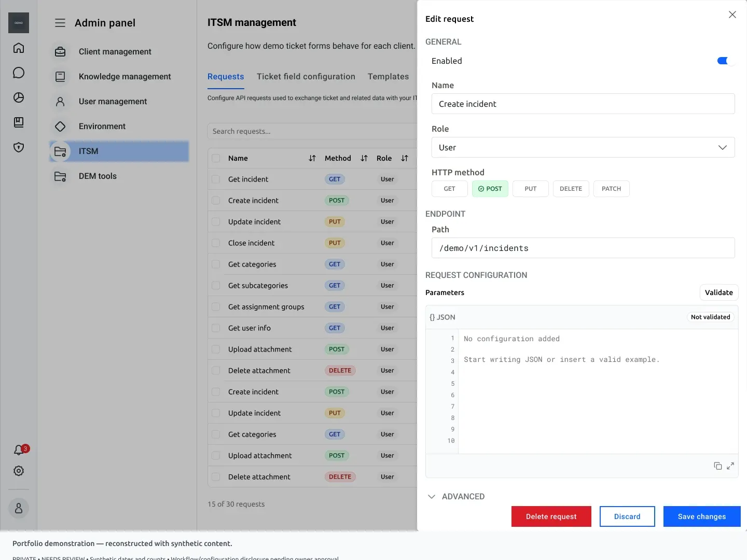The image size is (747, 560).
Task: Click Save changes
Action: coord(702,516)
